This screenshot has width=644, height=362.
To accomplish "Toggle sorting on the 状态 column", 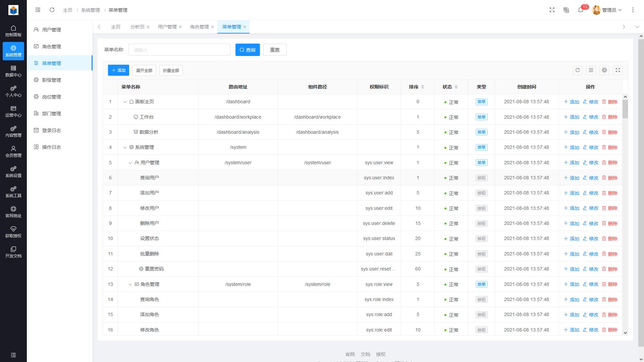I will pos(457,86).
